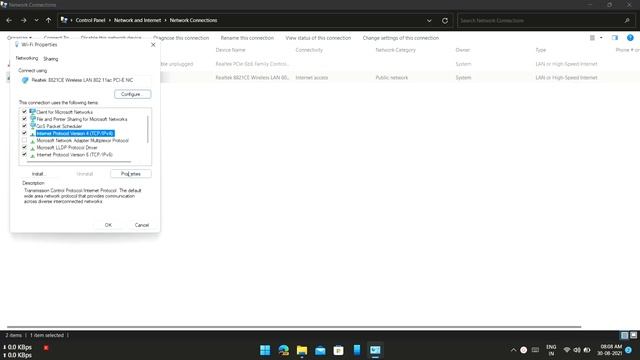
Task: Click Diagnose this connection
Action: [181, 38]
